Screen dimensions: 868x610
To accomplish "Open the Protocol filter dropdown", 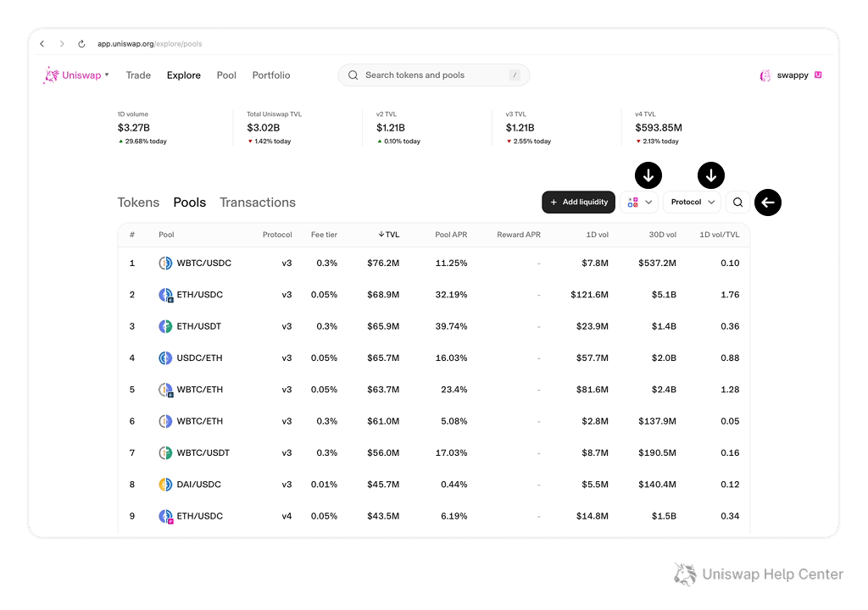I will [x=692, y=202].
